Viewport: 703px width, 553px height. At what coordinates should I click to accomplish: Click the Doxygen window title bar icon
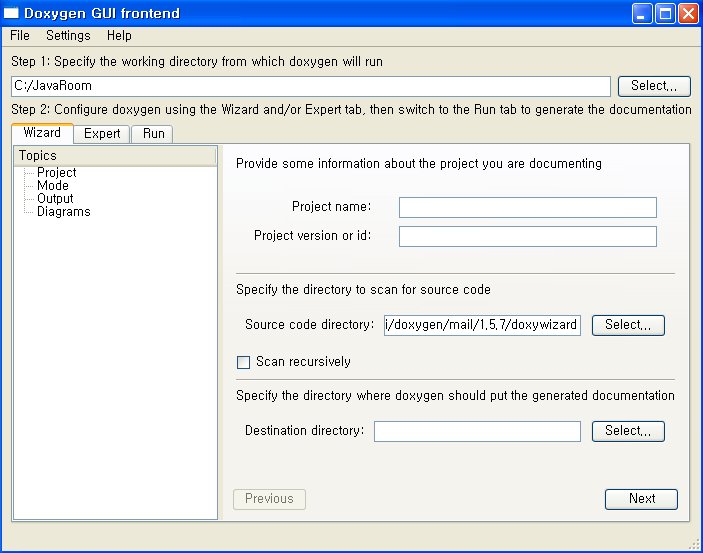click(x=11, y=13)
